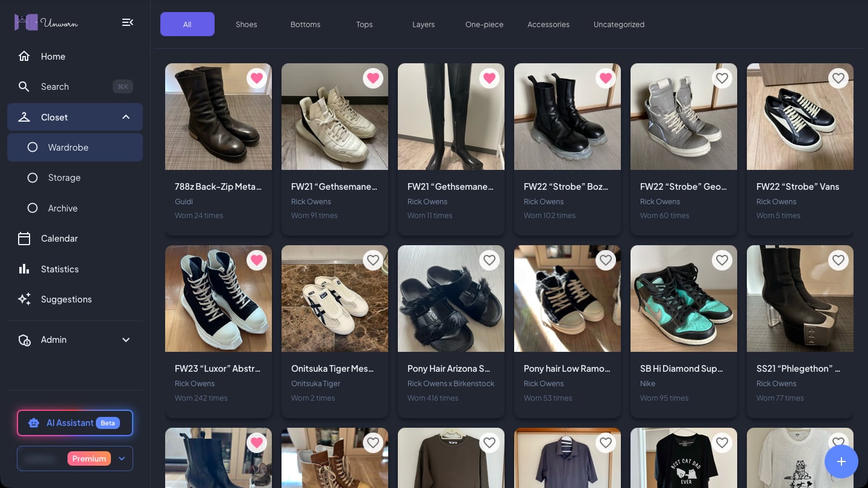Viewport: 868px width, 488px height.
Task: Open the Premium account dropdown
Action: click(x=75, y=458)
